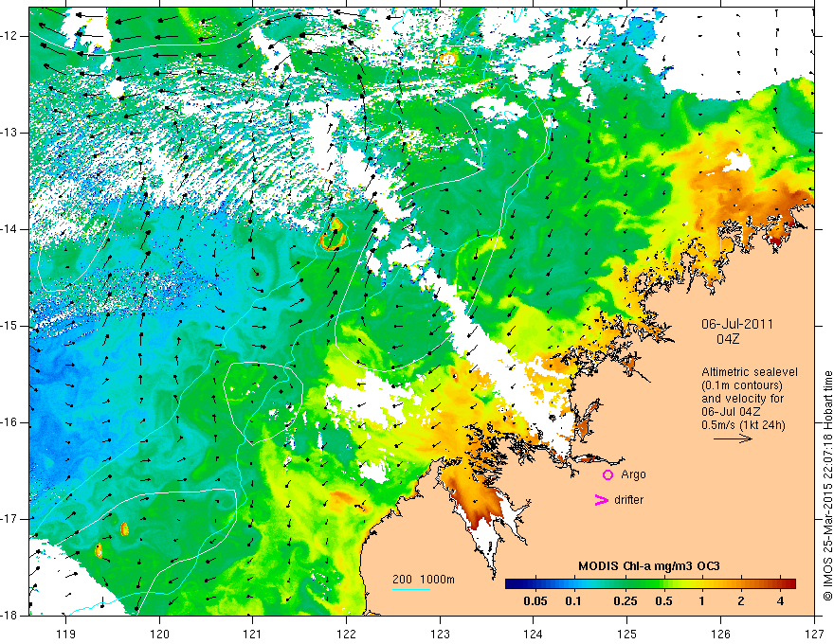This screenshot has height=644, width=834.
Task: Click the '-14' latitude axis label
Action: pyautogui.click(x=10, y=229)
